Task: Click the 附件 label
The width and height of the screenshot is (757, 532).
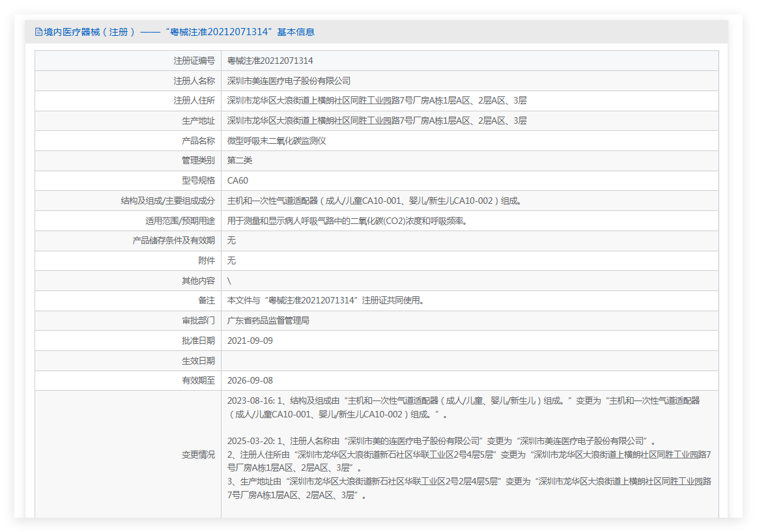Action: 206,260
